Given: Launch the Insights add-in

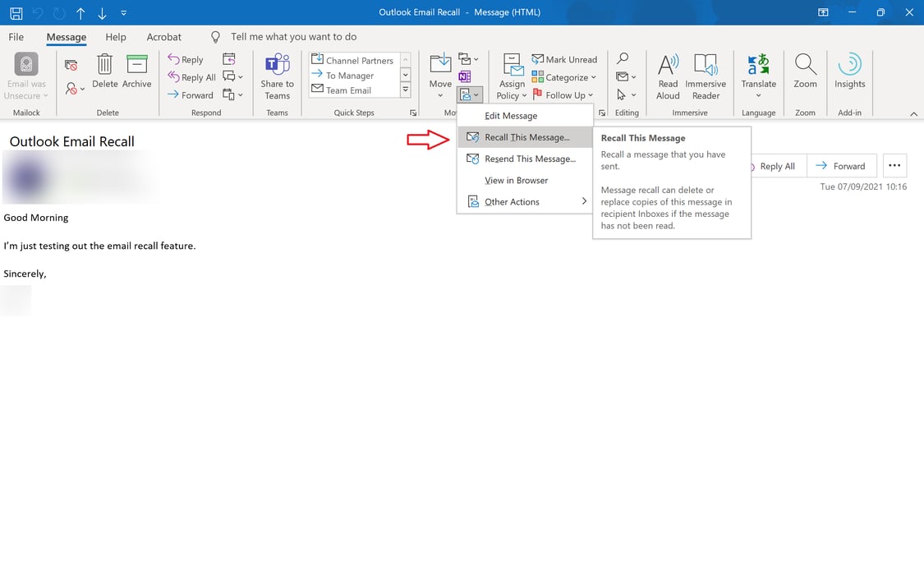Looking at the screenshot, I should click(849, 72).
